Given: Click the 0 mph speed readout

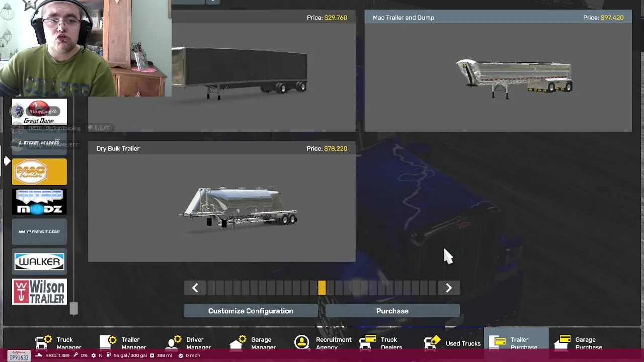Looking at the screenshot, I should pyautogui.click(x=190, y=355).
